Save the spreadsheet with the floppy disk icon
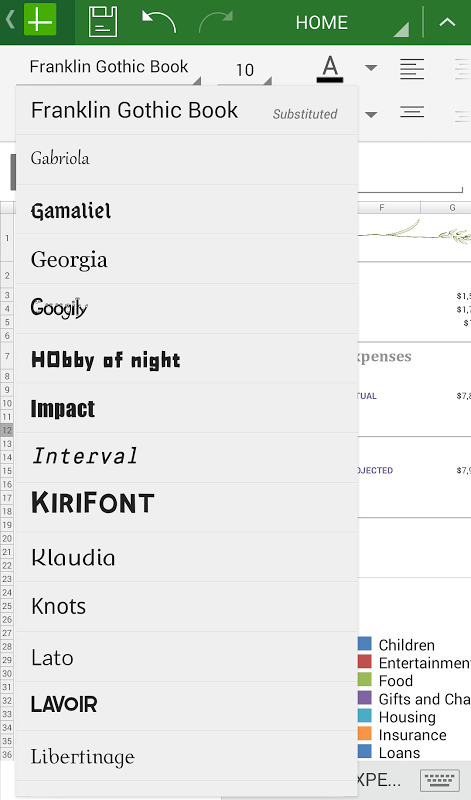 pyautogui.click(x=103, y=22)
